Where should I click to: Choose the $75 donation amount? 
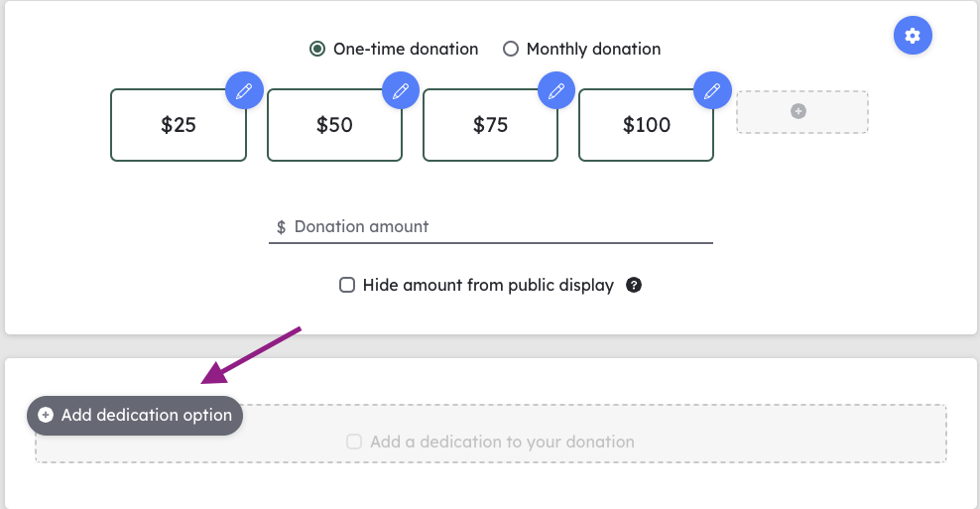(x=490, y=125)
